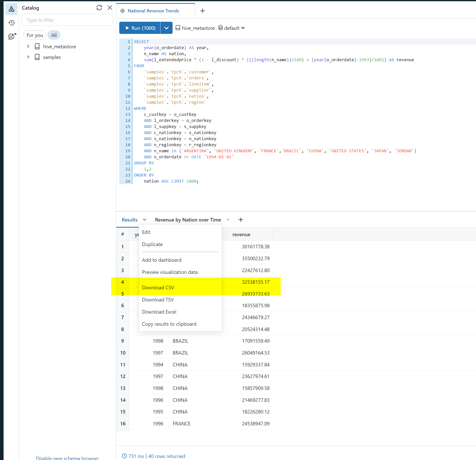
Task: Click the hive_metastore catalog selector
Action: coord(196,28)
